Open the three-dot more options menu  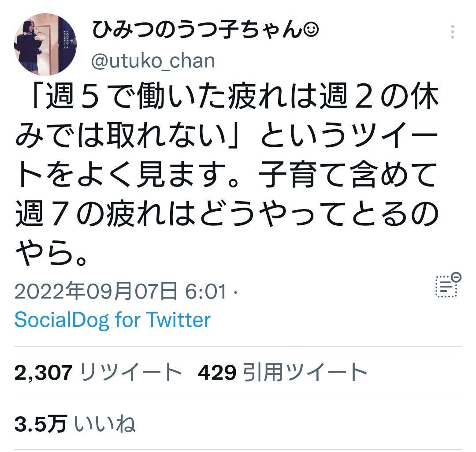point(452,32)
